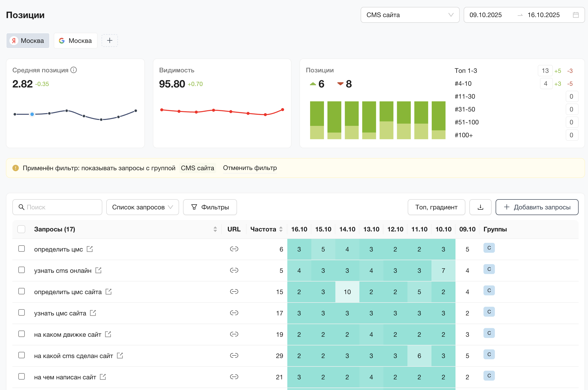Select checkbox for на каком движке сайт
The image size is (588, 390).
point(22,334)
